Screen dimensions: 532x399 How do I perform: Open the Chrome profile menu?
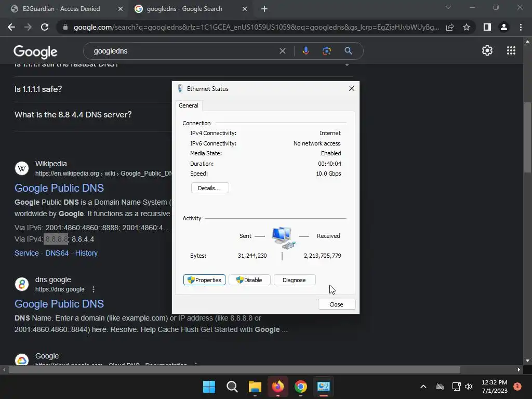point(504,27)
